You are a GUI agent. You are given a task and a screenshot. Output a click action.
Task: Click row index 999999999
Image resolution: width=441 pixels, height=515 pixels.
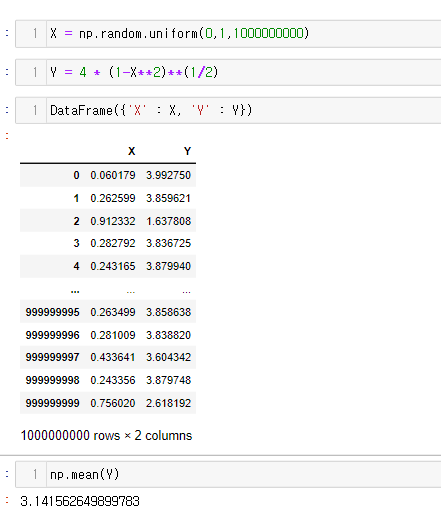pyautogui.click(x=53, y=403)
